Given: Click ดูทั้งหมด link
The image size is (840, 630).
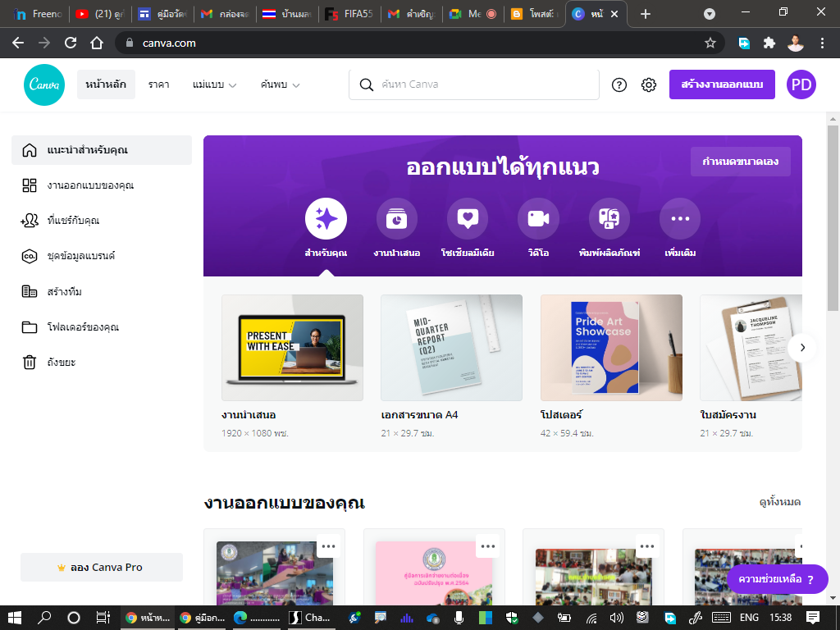Looking at the screenshot, I should click(x=779, y=503).
